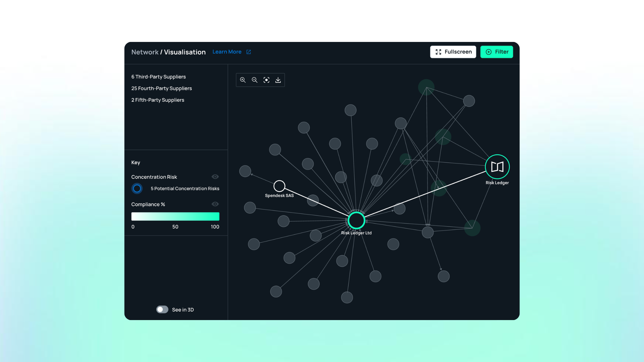Screen dimensions: 644x362
Task: Select the Risk Ledger Ltd node
Action: (x=356, y=220)
